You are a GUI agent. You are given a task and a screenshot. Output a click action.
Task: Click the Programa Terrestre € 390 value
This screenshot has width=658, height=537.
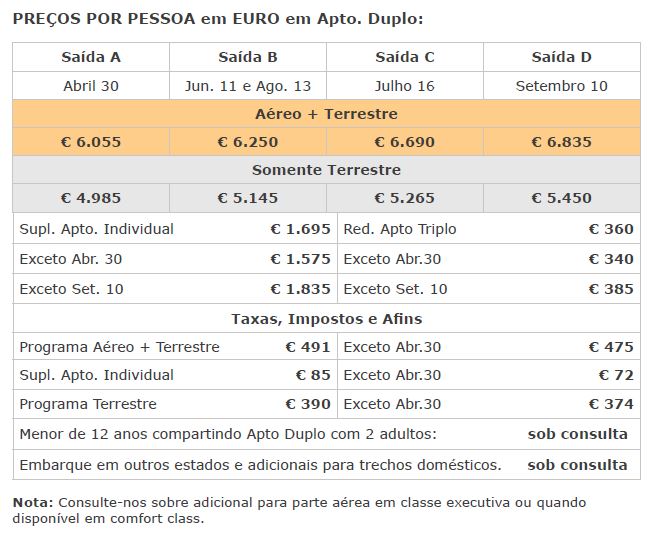point(308,404)
